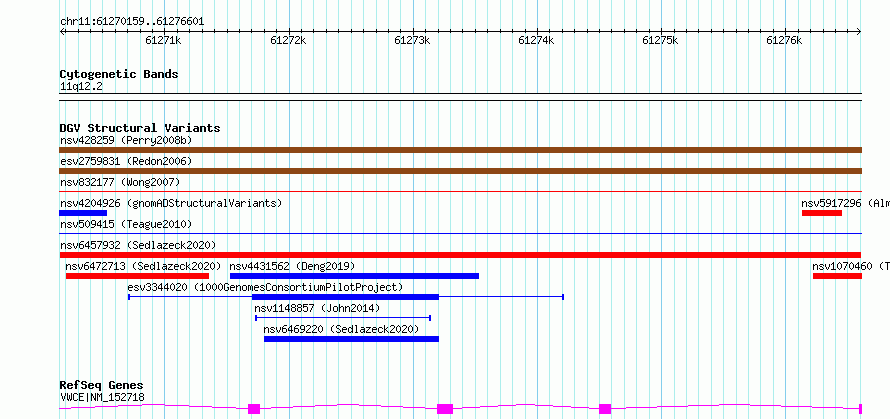This screenshot has height=419, width=890.
Task: Click the red bar under nsv6472713
Action: coord(137,276)
